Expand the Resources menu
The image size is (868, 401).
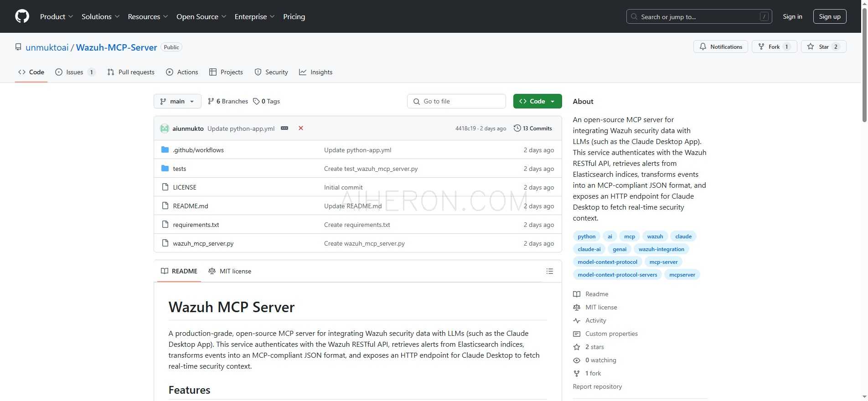148,16
